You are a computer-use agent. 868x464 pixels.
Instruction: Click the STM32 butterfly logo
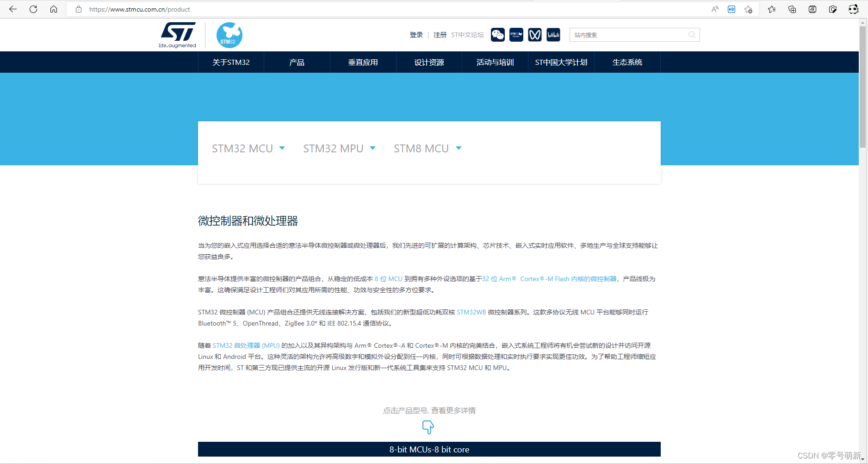[x=229, y=35]
